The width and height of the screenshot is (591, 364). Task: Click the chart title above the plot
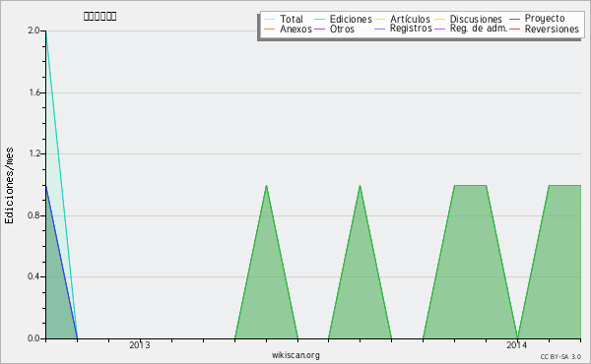99,16
